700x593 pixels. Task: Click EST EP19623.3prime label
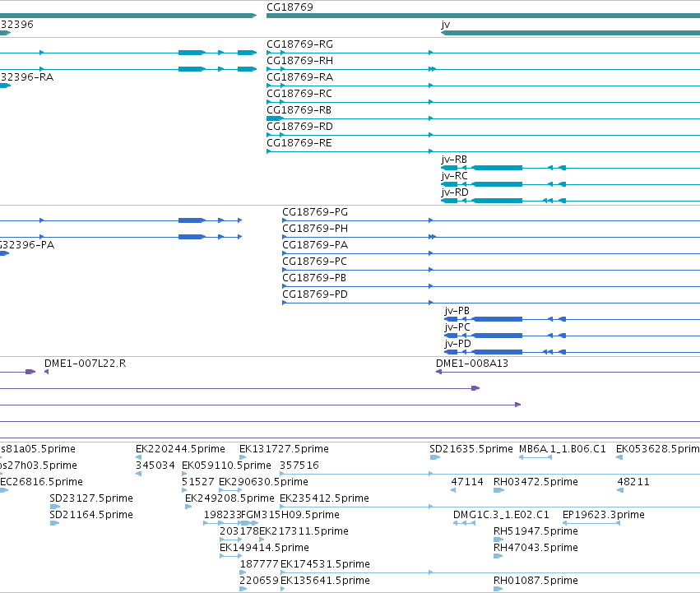604,515
